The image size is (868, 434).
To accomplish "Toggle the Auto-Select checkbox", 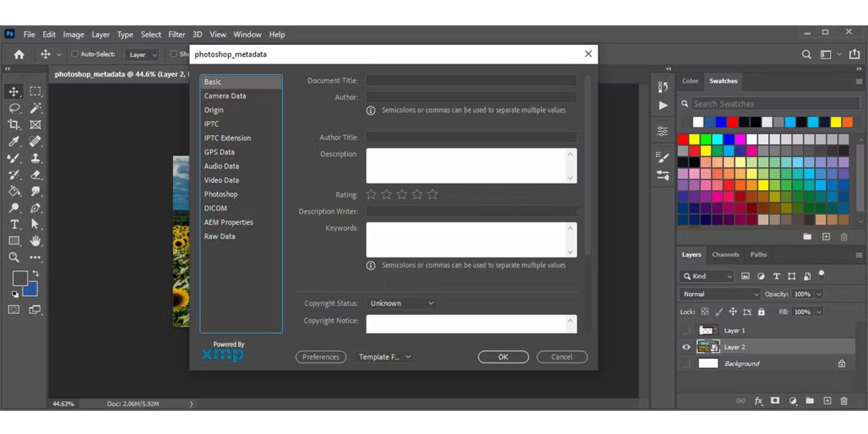I will pyautogui.click(x=75, y=54).
